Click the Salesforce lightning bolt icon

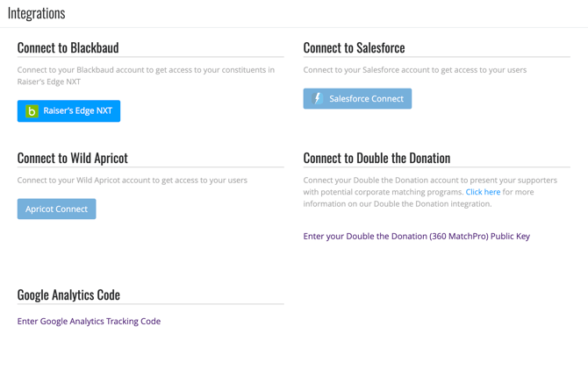318,99
